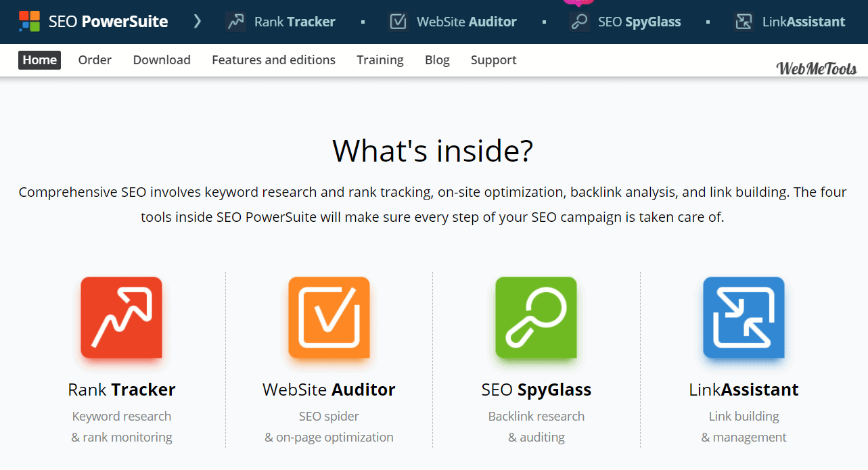Click the WebSite Auditor card title
868x470 pixels.
tap(329, 390)
